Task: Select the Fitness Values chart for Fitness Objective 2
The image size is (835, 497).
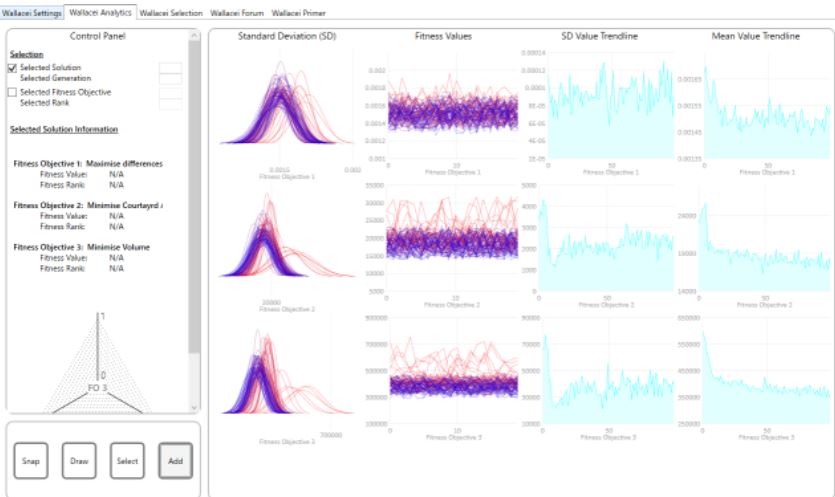Action: pyautogui.click(x=452, y=240)
